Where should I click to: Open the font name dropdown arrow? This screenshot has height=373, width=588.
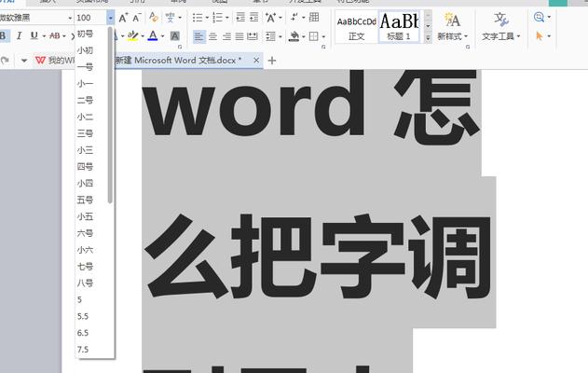click(70, 18)
